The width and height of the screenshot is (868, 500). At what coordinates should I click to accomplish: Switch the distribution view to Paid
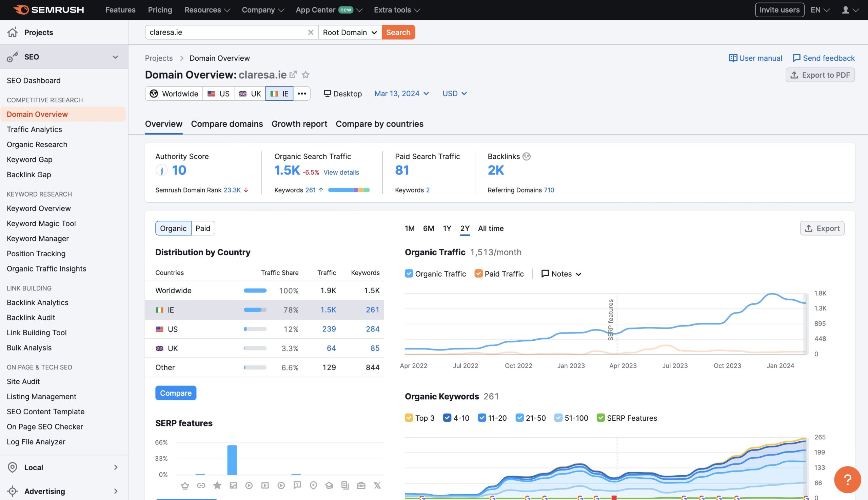pyautogui.click(x=203, y=228)
